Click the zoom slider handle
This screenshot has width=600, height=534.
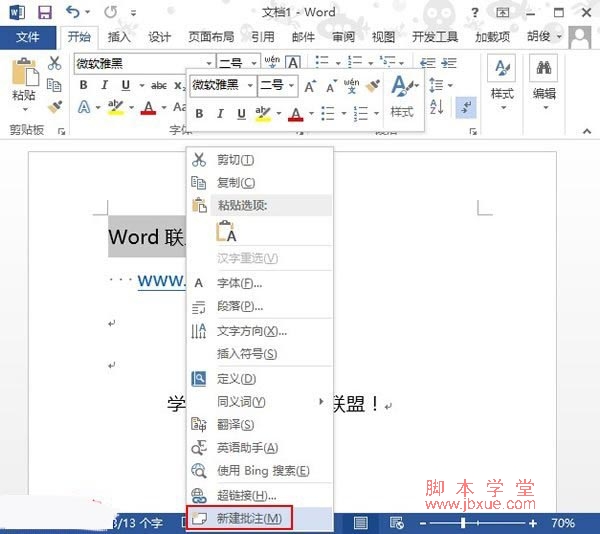coord(463,523)
